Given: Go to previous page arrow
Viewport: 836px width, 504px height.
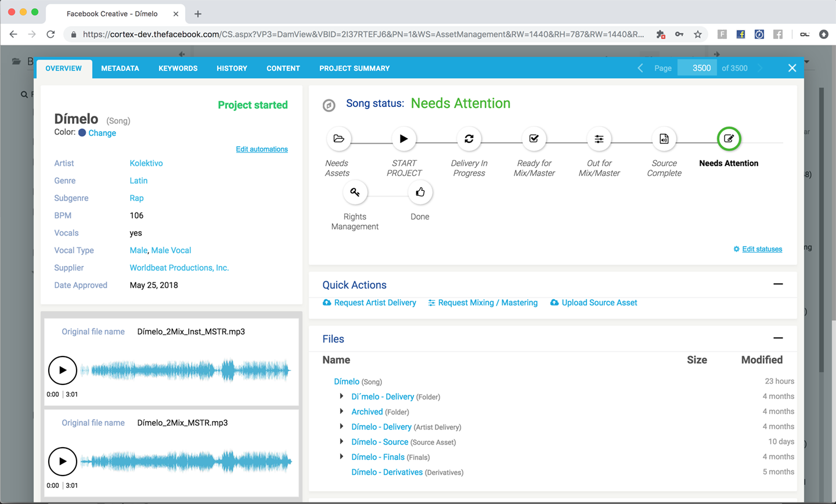Looking at the screenshot, I should click(x=640, y=68).
